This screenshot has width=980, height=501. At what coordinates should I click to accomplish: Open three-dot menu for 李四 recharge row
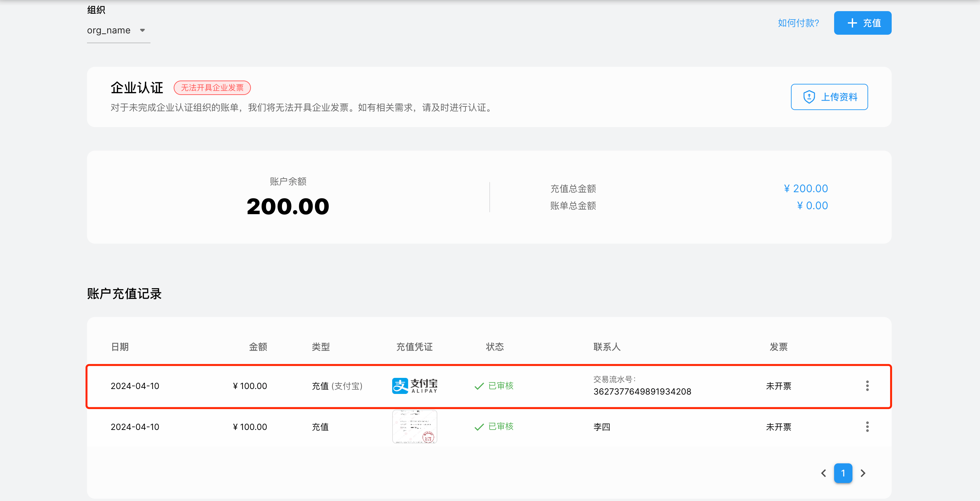(867, 427)
